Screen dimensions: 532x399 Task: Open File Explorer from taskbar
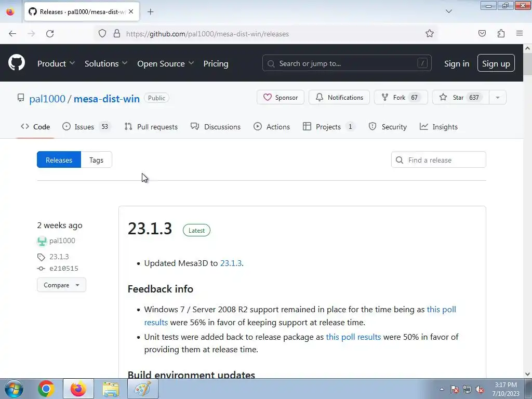pos(111,389)
